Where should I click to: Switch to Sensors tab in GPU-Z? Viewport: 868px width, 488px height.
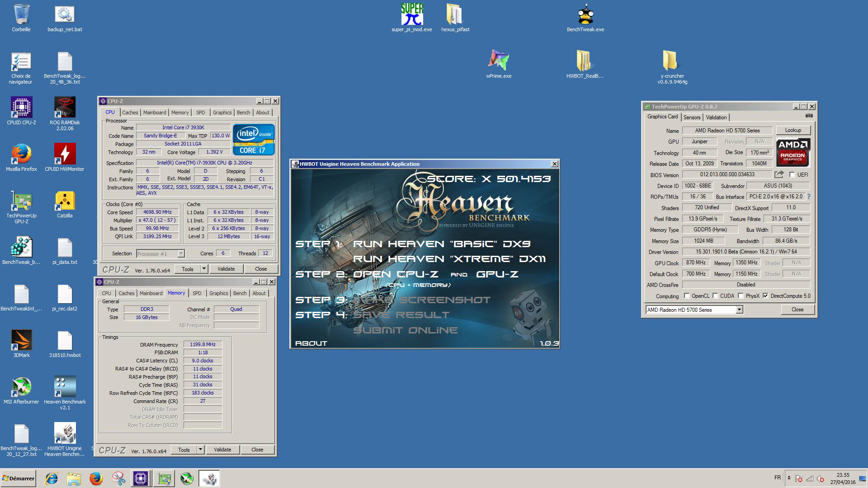[692, 117]
